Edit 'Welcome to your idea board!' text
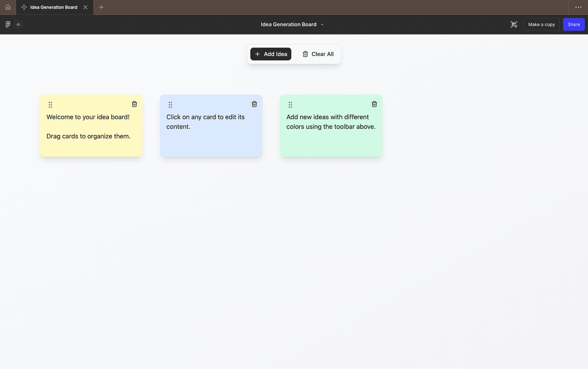 (88, 117)
